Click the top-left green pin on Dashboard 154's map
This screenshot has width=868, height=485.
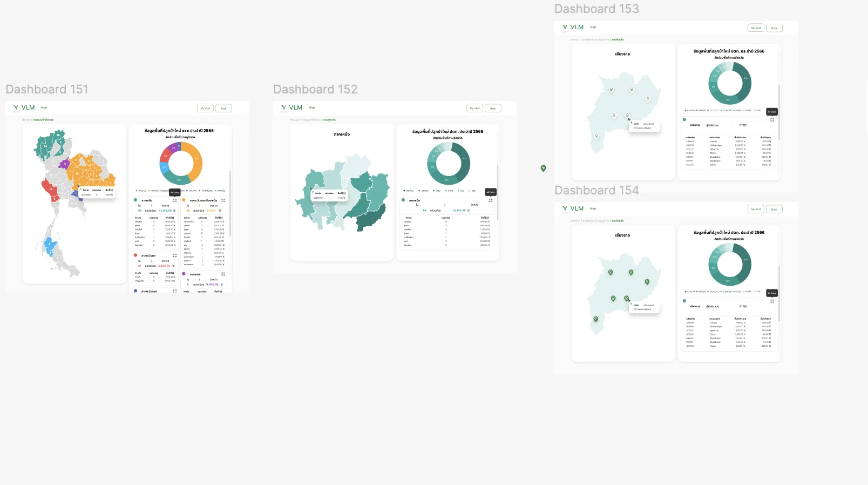[x=611, y=272]
